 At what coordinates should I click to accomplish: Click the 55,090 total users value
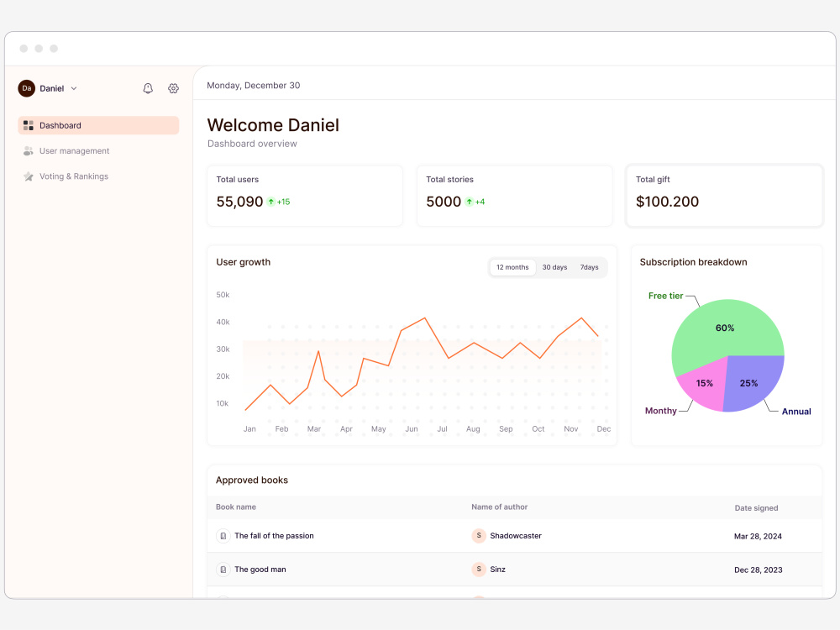click(x=239, y=202)
